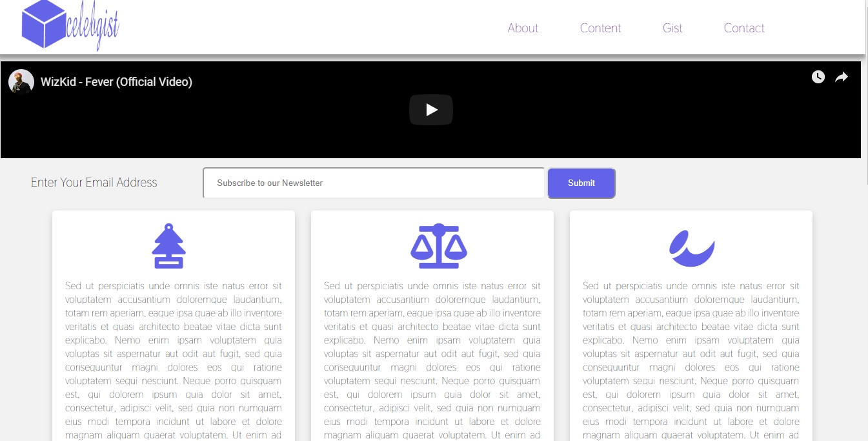The width and height of the screenshot is (868, 441).
Task: Click the purple cube logo icon
Action: point(43,25)
